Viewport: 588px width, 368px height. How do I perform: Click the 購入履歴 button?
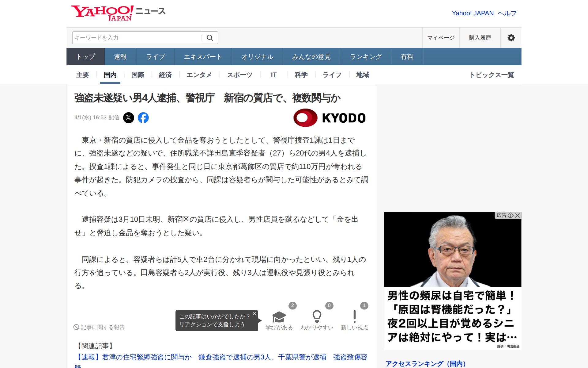coord(480,38)
